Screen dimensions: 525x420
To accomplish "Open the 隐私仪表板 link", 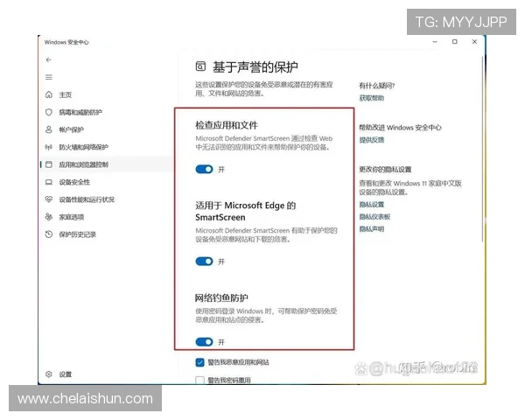I will (x=374, y=217).
